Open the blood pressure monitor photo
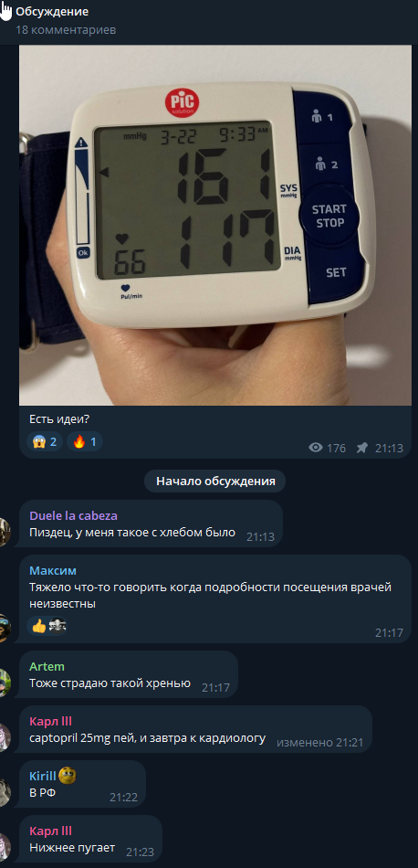 (x=215, y=225)
